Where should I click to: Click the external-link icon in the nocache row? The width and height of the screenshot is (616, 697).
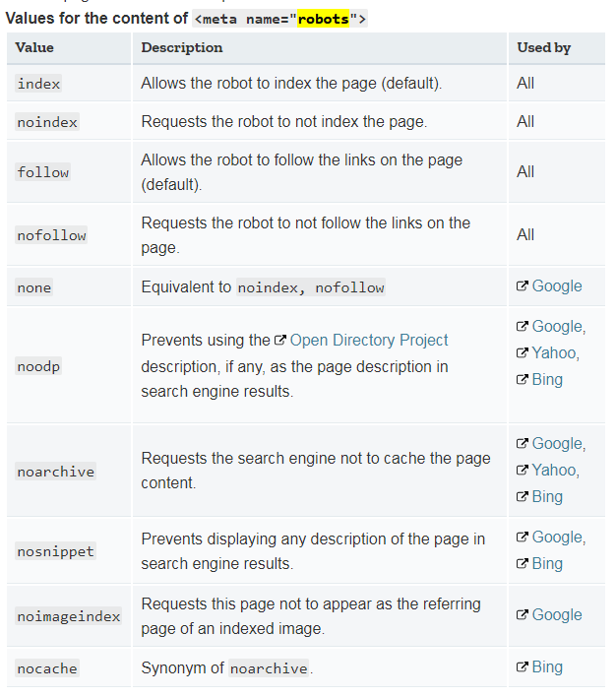pos(523,666)
